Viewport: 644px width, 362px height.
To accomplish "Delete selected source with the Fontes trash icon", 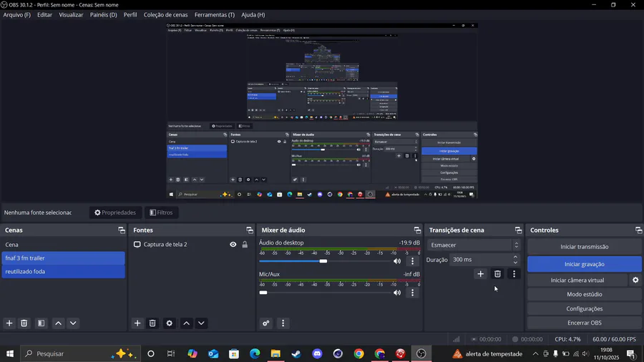I will point(152,323).
